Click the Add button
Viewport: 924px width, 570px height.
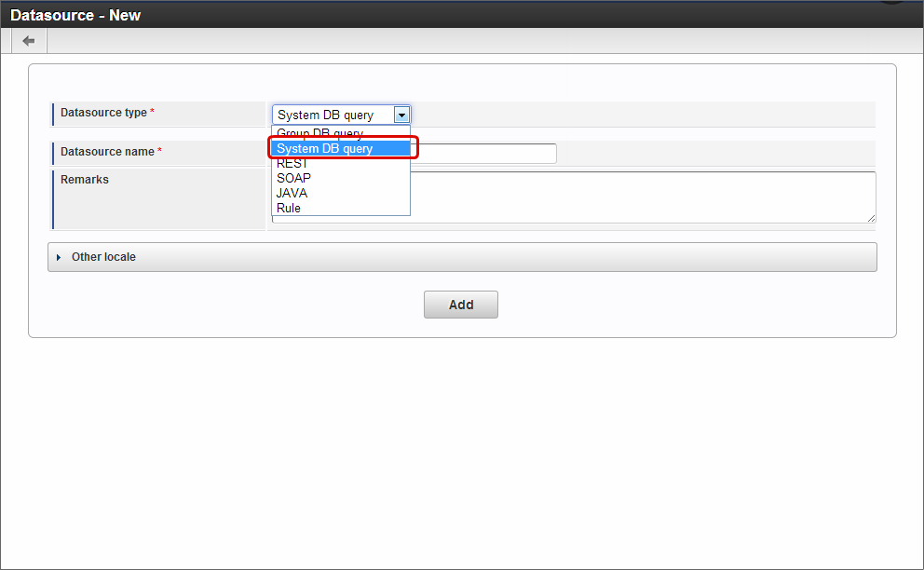(461, 305)
